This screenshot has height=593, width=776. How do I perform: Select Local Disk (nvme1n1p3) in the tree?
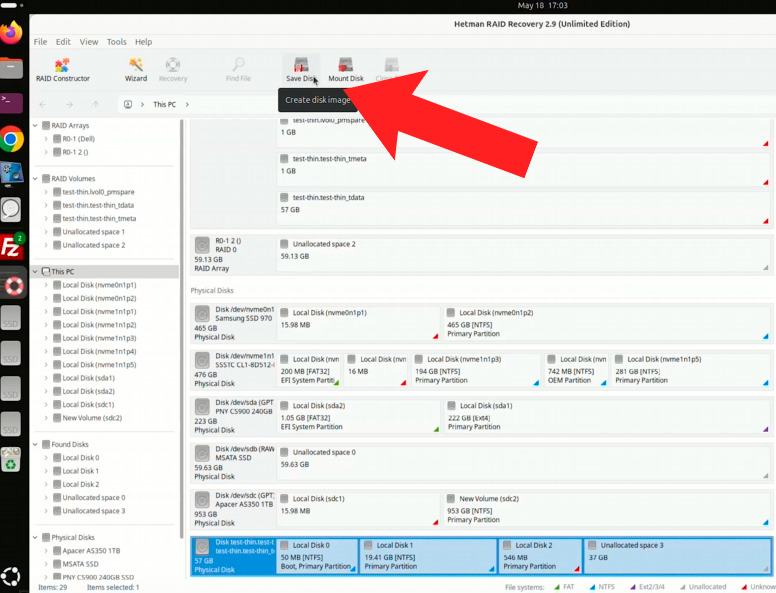click(99, 339)
